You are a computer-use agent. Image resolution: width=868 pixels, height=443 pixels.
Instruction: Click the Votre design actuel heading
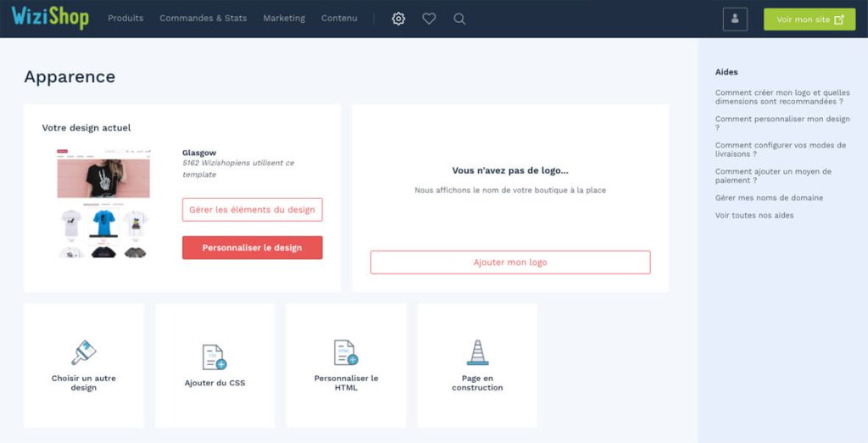(x=86, y=128)
